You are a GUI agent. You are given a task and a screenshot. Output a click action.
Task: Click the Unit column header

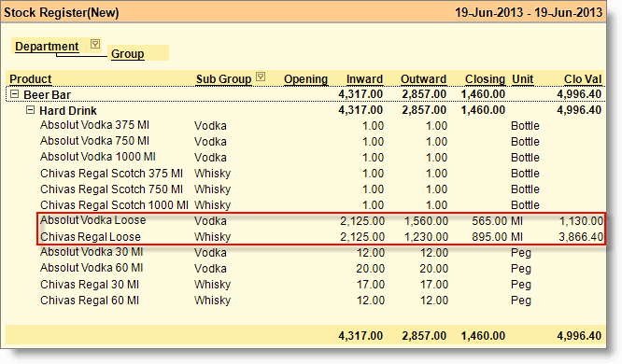[x=522, y=79]
